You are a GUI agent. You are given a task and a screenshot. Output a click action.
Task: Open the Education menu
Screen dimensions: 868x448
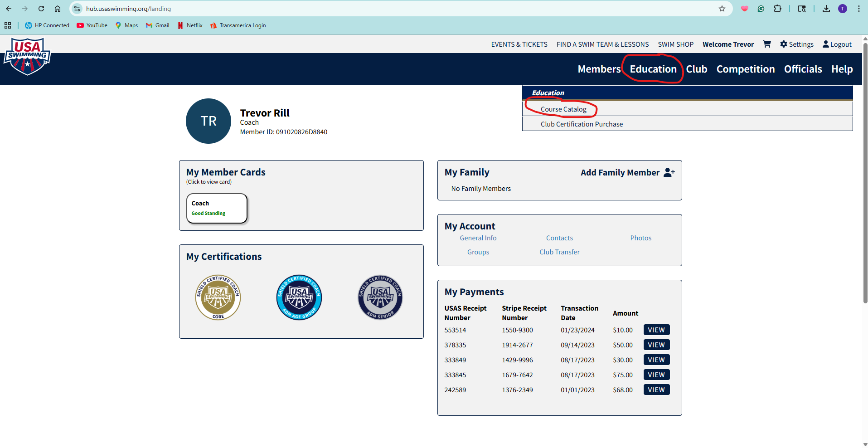click(x=653, y=69)
